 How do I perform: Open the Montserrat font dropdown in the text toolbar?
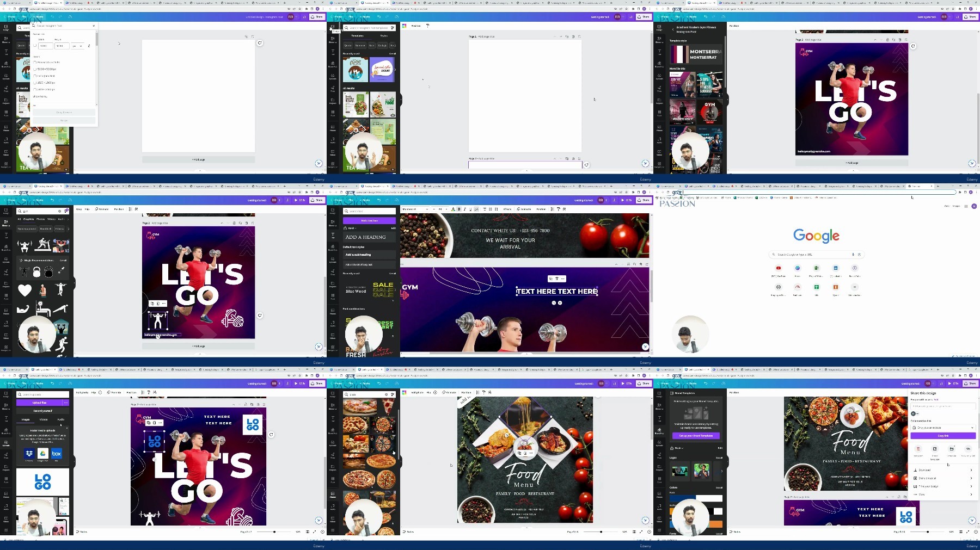point(416,209)
